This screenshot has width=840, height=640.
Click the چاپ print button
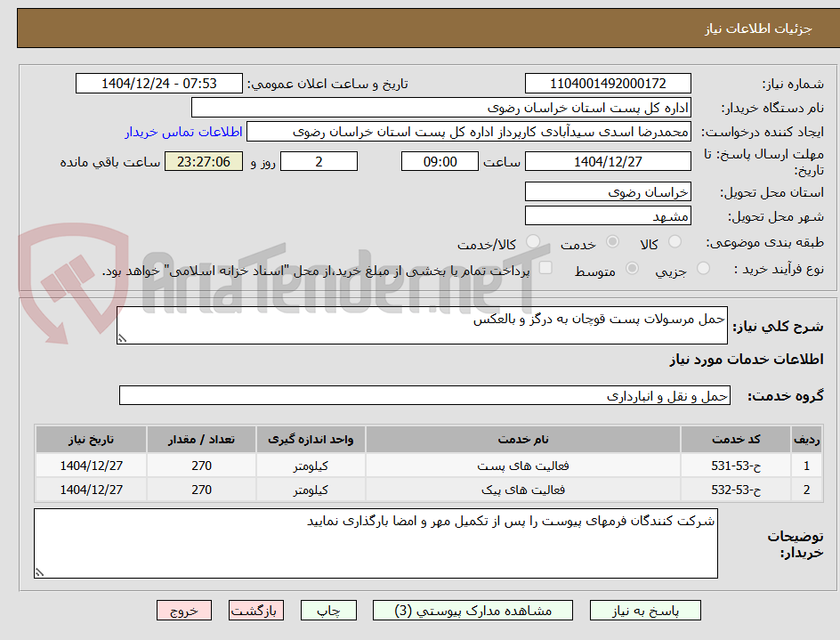[x=328, y=611]
